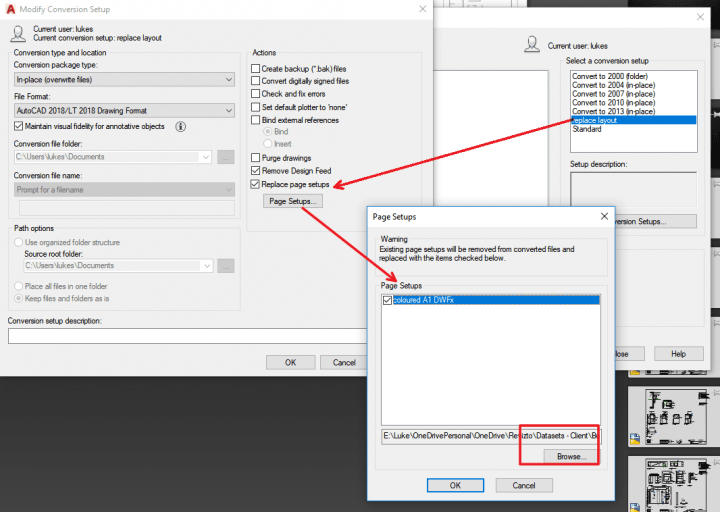This screenshot has height=512, width=720.
Task: Select Keep files and folders as is
Action: click(19, 298)
